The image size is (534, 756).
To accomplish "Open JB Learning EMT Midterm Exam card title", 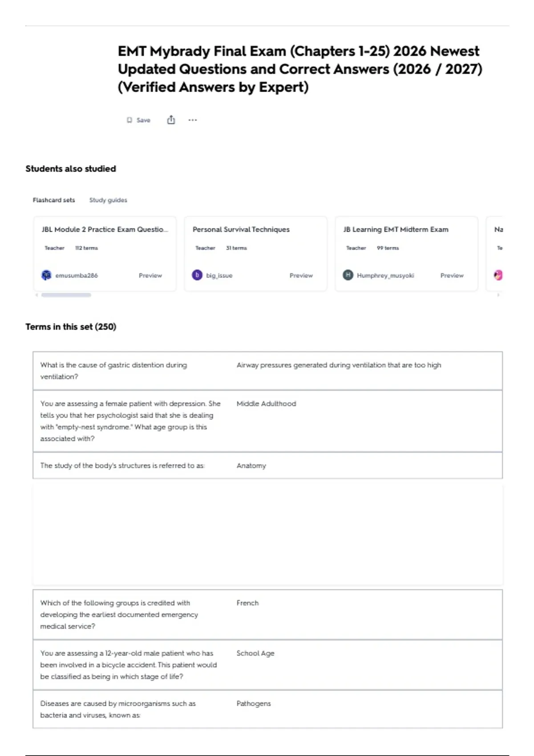I will point(396,229).
